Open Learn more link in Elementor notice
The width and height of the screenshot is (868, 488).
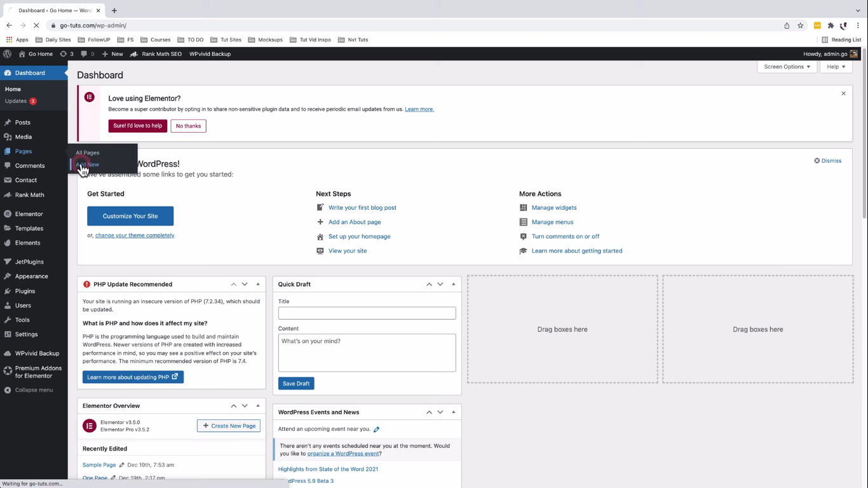coord(419,109)
